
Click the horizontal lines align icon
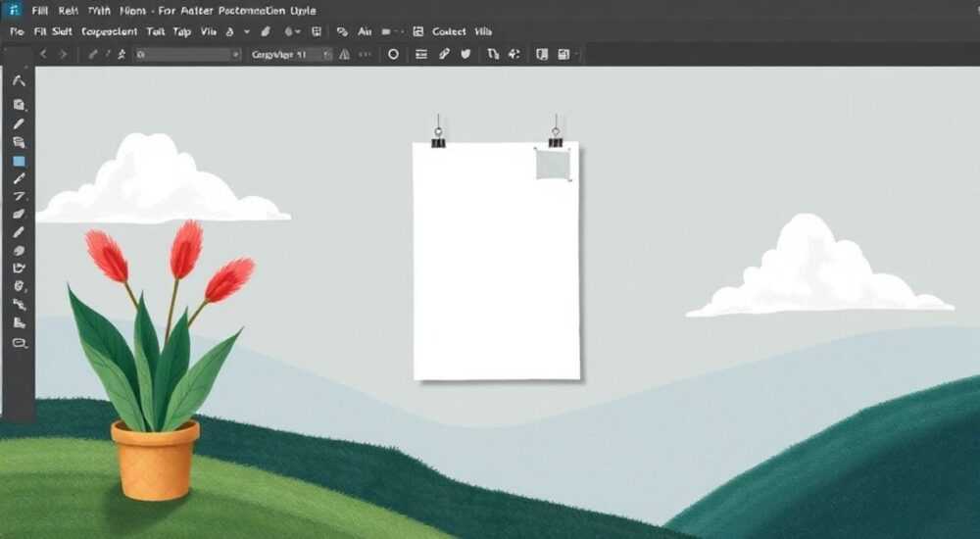[x=421, y=55]
